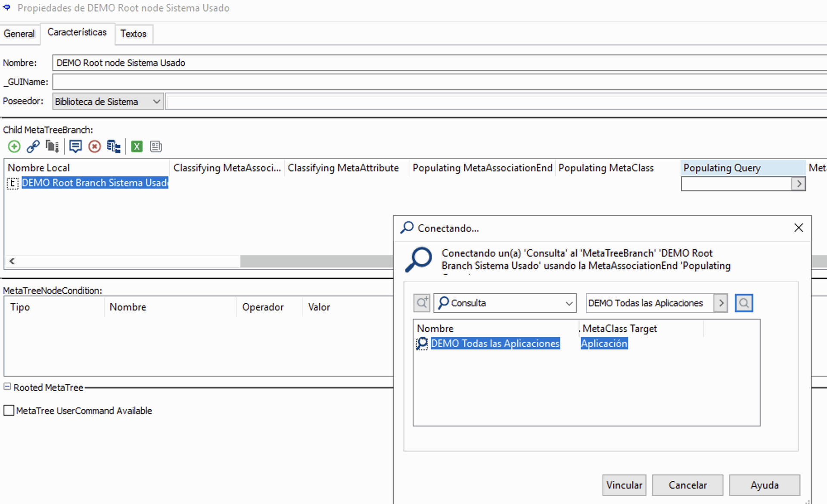Select DEMO Todas las Aplicaciones result row

click(495, 343)
